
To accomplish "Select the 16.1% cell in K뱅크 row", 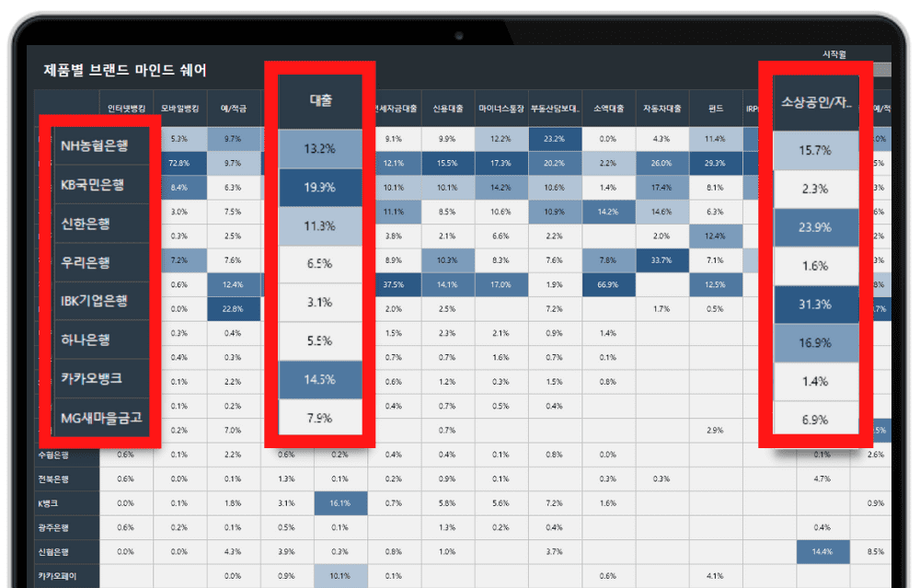I will click(x=340, y=503).
